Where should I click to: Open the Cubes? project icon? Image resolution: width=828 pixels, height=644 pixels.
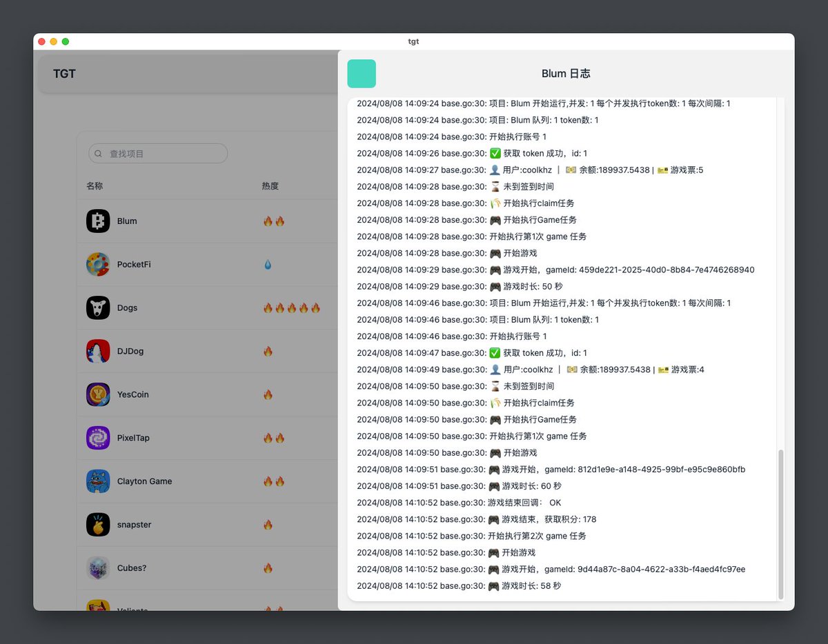97,567
